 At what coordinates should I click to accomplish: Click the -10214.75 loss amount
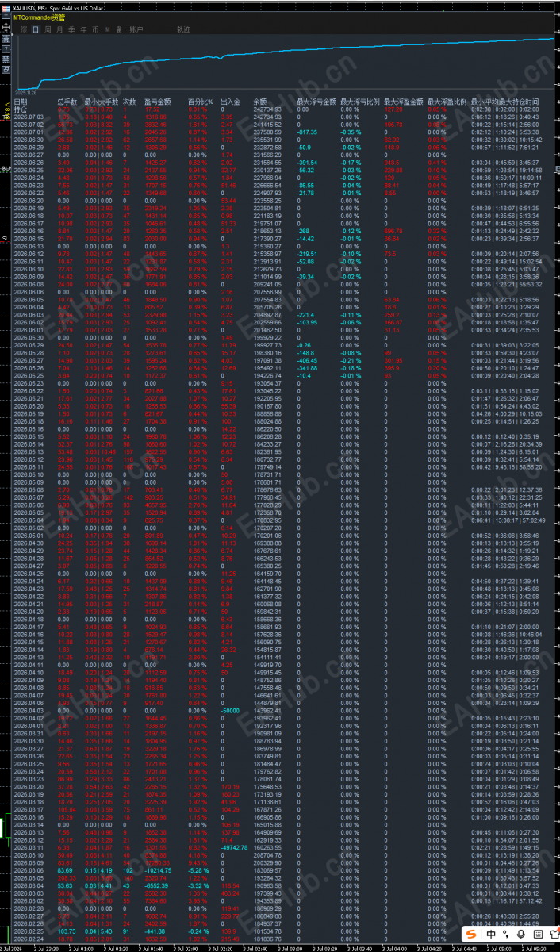(158, 870)
